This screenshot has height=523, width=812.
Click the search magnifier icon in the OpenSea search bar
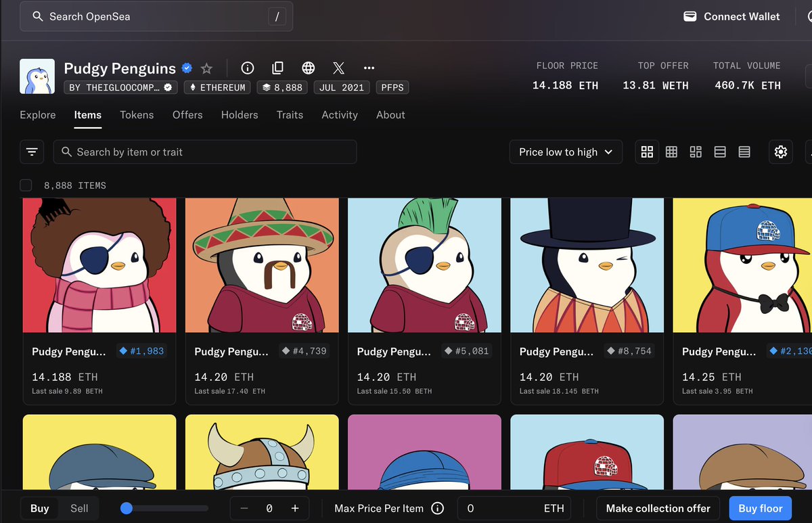point(38,16)
